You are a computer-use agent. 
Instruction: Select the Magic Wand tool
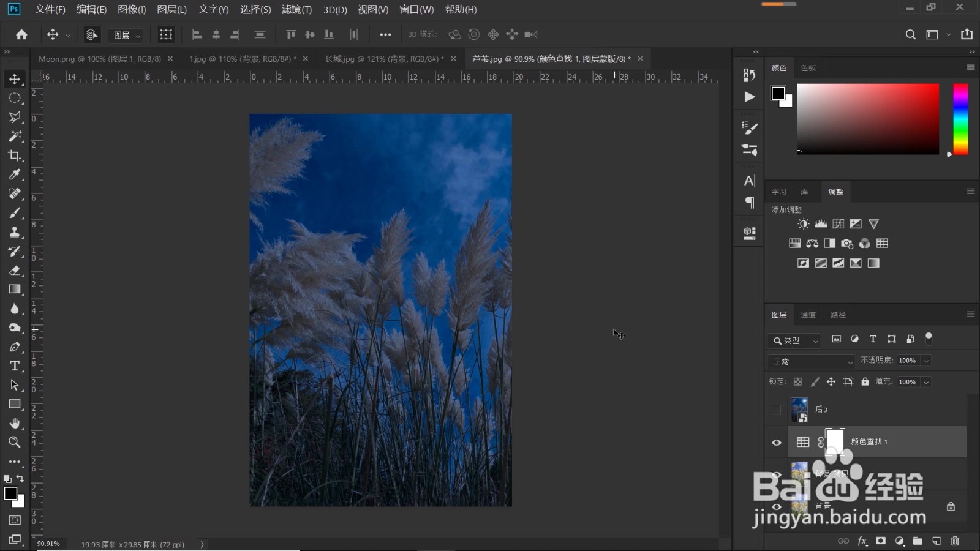(x=15, y=136)
